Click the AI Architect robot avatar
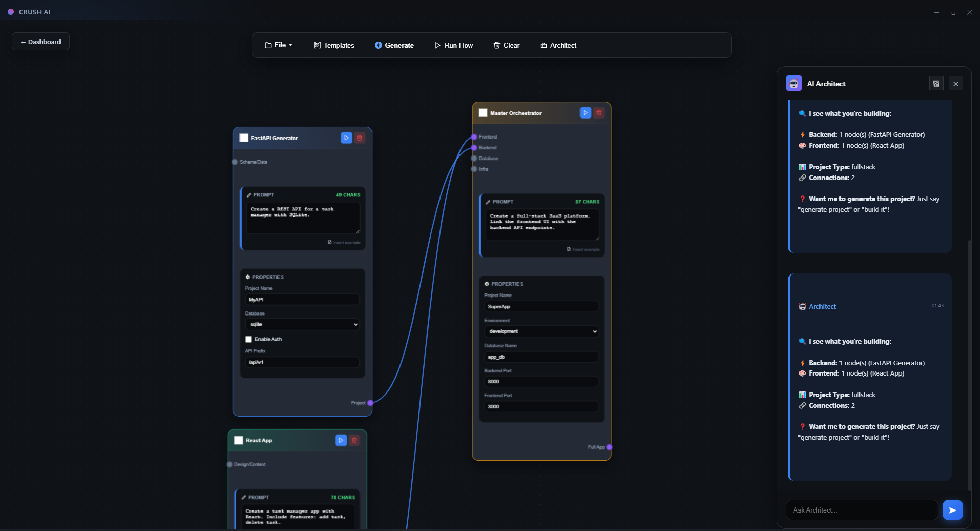The width and height of the screenshot is (980, 531). click(794, 83)
